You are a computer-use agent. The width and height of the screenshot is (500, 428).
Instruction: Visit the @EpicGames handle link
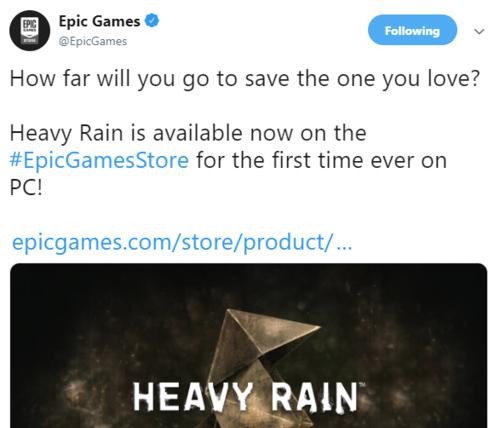[93, 41]
